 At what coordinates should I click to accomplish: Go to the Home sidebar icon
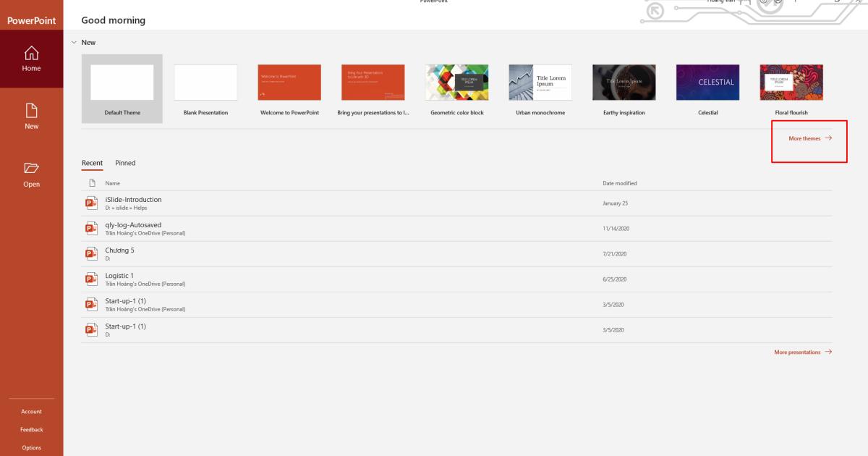tap(32, 53)
